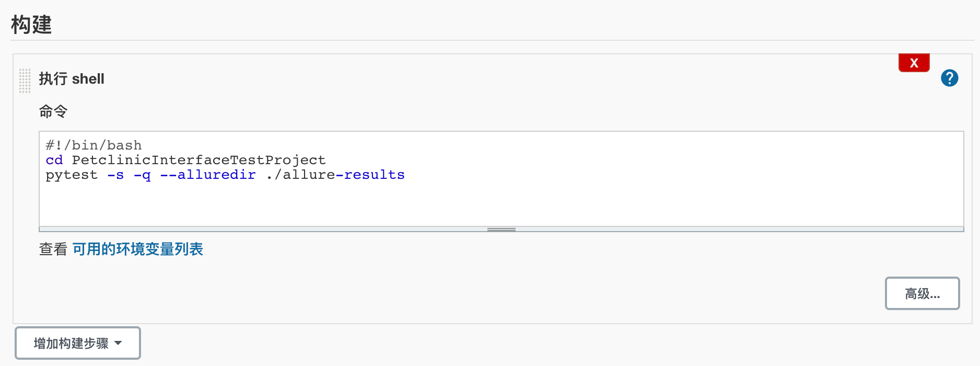Image resolution: width=980 pixels, height=366 pixels.
Task: Click the word pytest in the command
Action: [72, 175]
